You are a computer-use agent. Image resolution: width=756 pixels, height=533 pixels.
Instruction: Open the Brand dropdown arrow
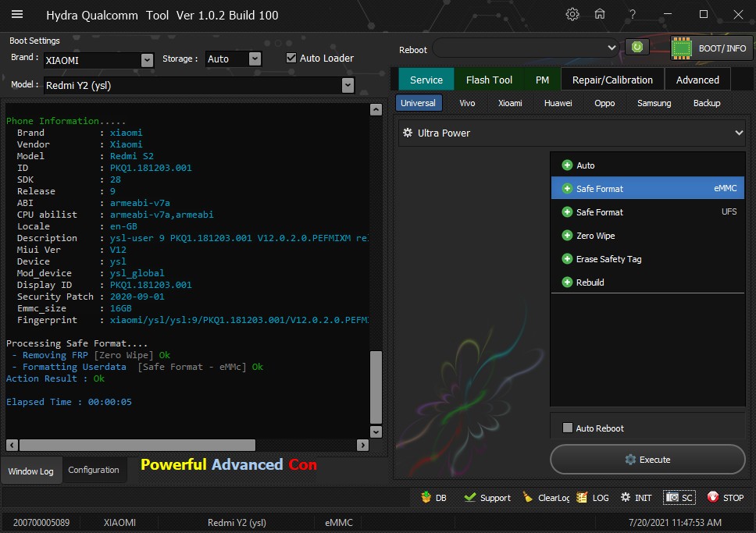click(147, 60)
